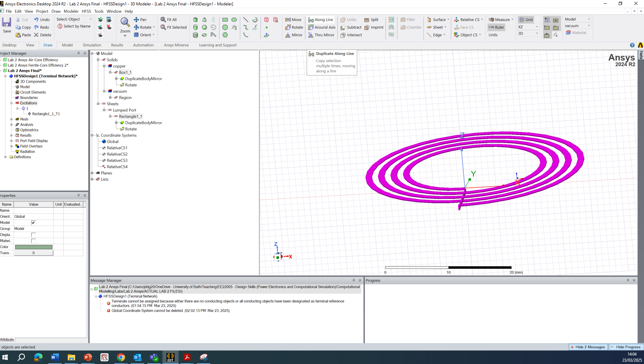Toggle the Grid display button
644x364 pixels.
tap(526, 20)
